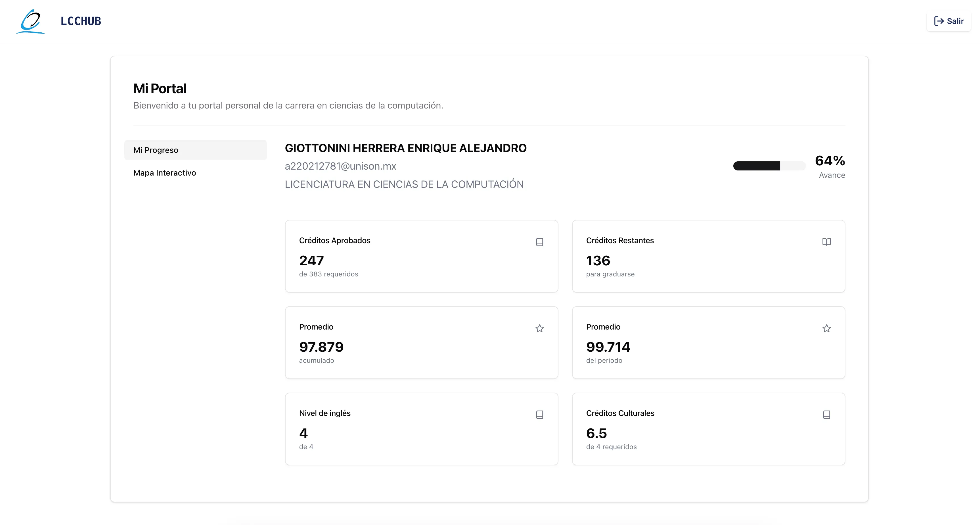Open the Créditos Culturales card
The image size is (980, 525).
pos(708,429)
